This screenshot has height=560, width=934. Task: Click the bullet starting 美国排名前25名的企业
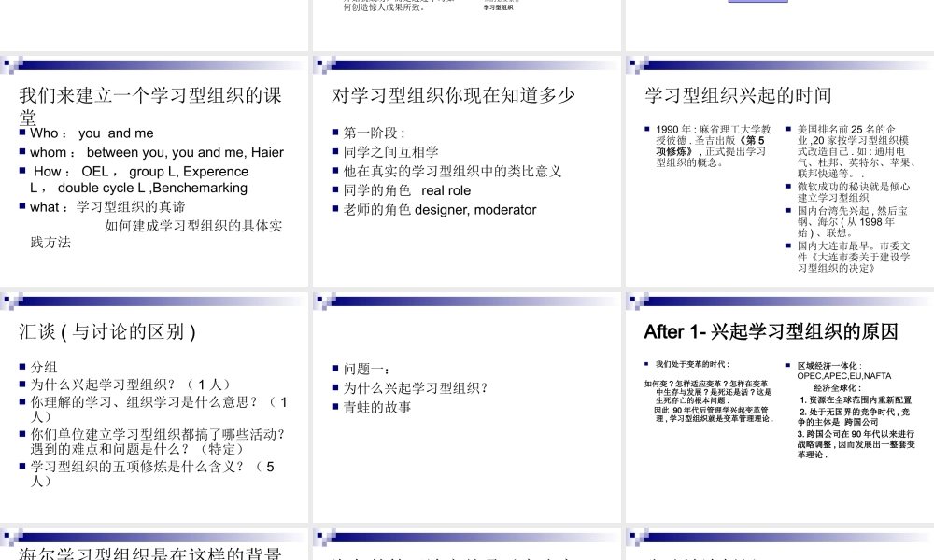coord(856,151)
